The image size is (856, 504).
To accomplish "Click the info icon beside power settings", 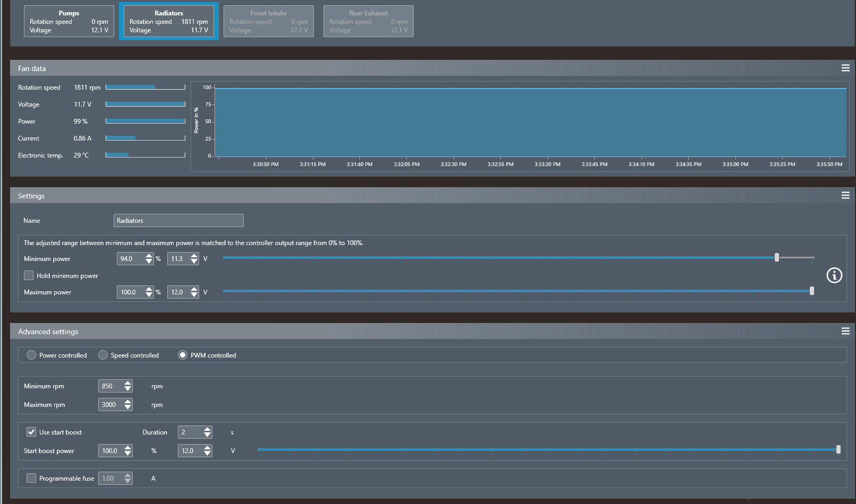I will click(834, 275).
